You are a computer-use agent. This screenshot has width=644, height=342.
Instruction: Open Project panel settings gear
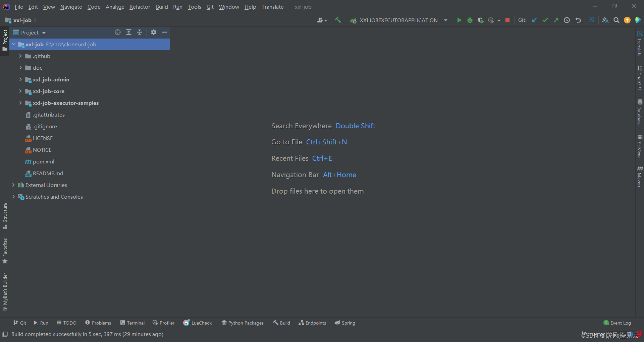[153, 32]
